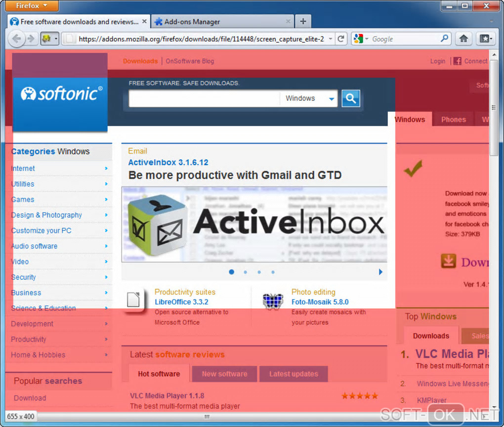Expand the Security category arrow
The height and width of the screenshot is (427, 504).
(x=106, y=277)
